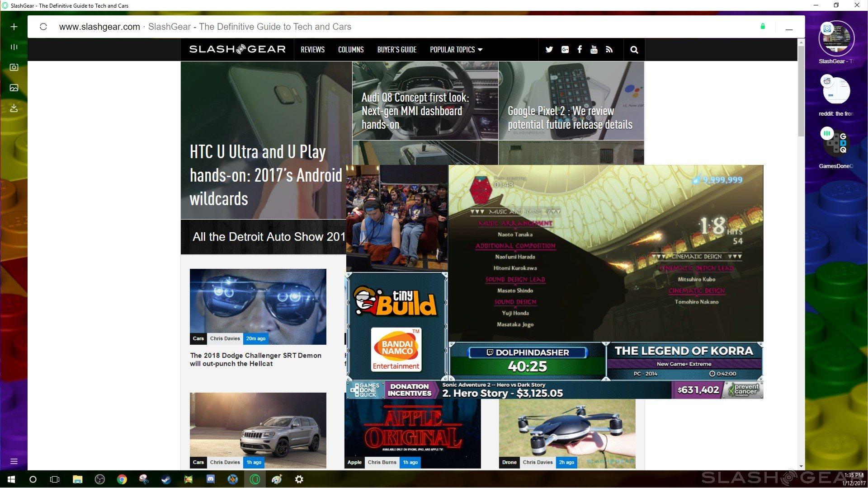The height and width of the screenshot is (488, 868).
Task: Open Chrome from the Windows taskbar
Action: tap(122, 479)
